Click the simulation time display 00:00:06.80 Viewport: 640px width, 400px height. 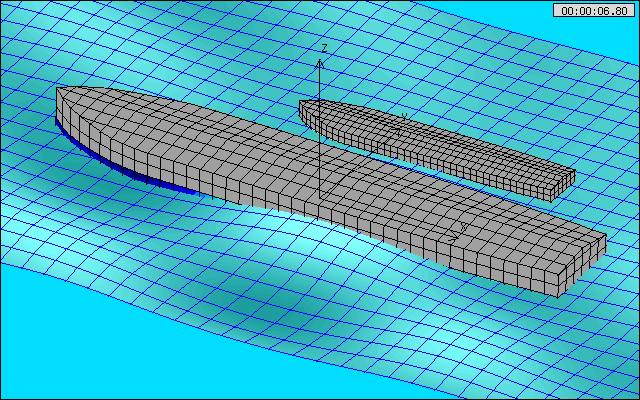[x=594, y=10]
